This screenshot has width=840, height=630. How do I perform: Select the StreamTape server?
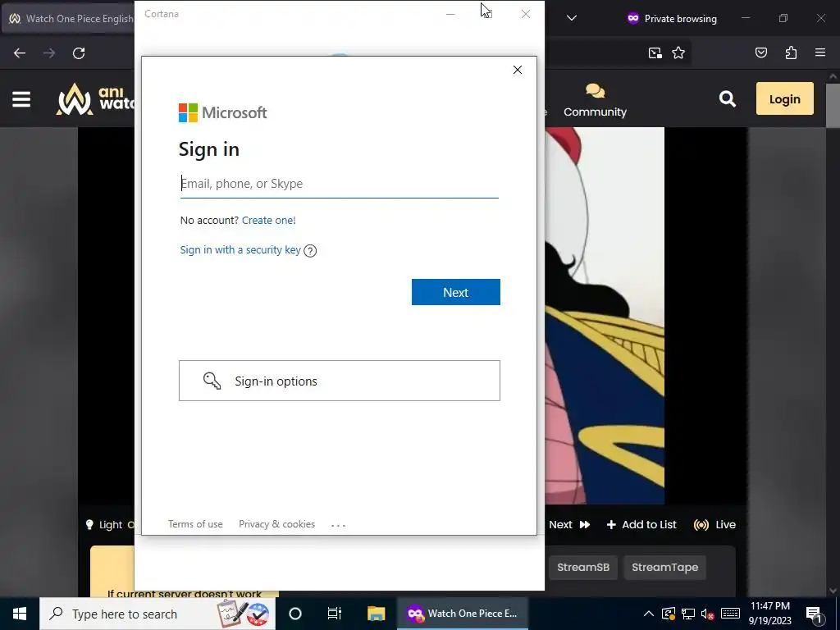(x=664, y=568)
